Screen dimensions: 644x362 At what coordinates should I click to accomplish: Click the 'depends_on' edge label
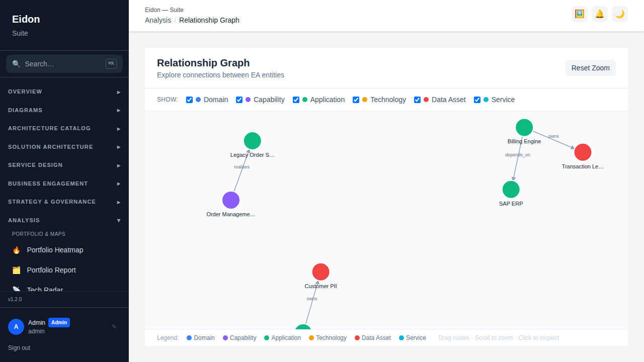518,155
